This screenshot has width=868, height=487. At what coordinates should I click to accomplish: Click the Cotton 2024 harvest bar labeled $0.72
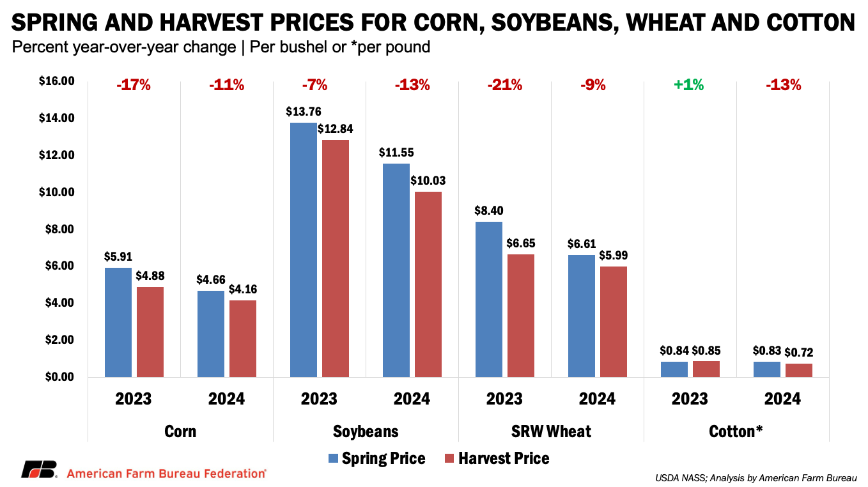799,370
